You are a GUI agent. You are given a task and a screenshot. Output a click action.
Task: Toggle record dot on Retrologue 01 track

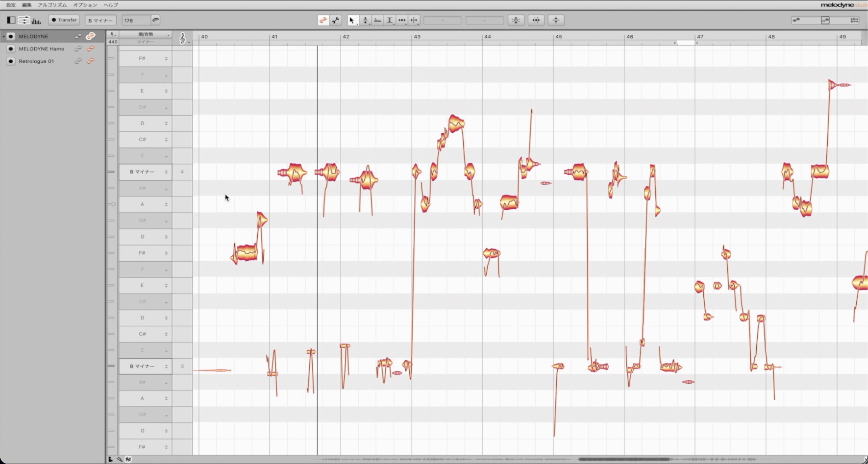[x=10, y=61]
